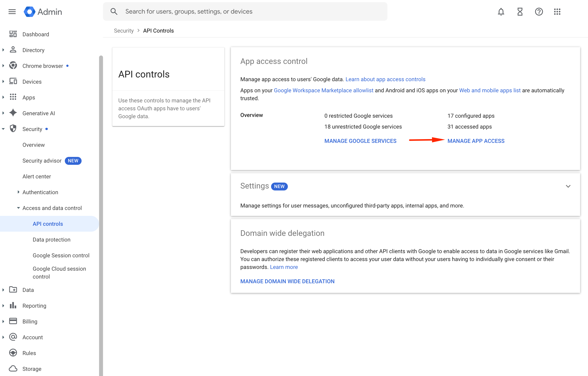Viewport: 588px width, 376px height.
Task: Open the Security breadcrumb link
Action: (x=124, y=30)
